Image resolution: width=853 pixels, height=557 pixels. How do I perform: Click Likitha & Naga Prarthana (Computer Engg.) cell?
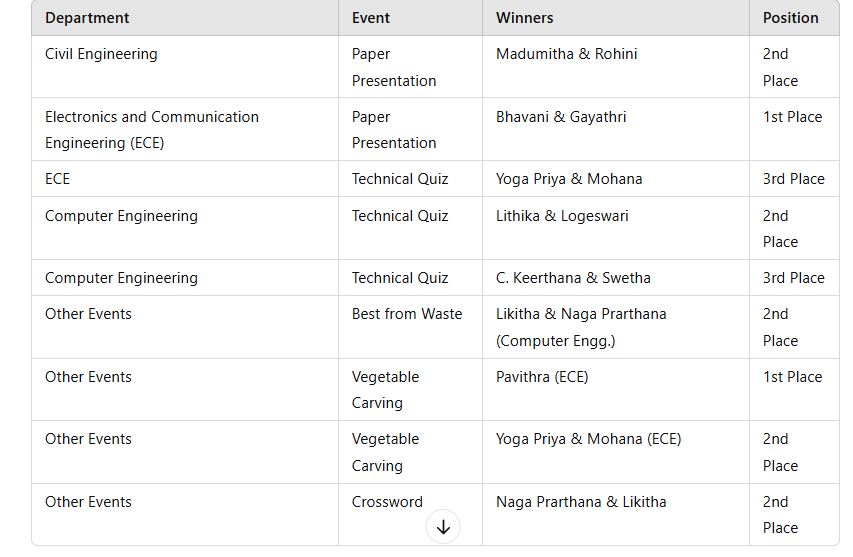pos(615,327)
